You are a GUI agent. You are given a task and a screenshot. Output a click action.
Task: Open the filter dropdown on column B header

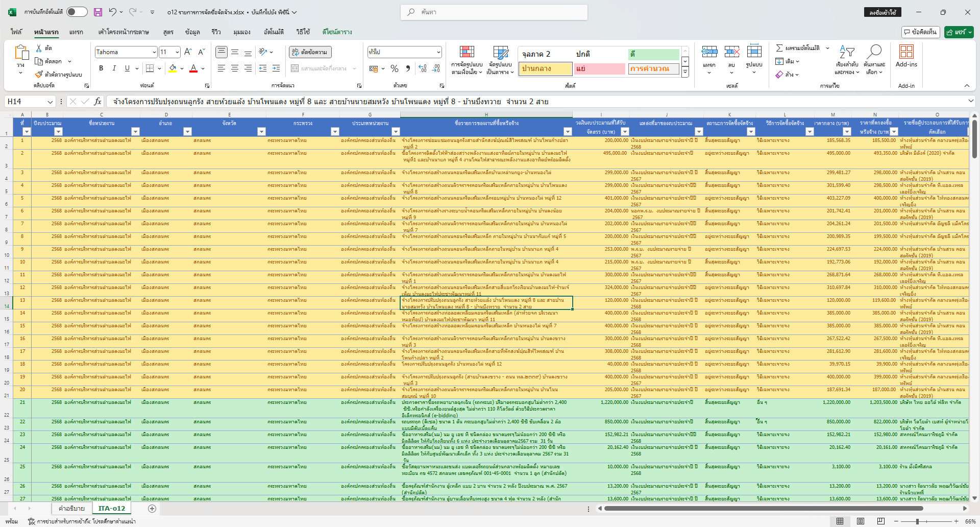point(58,132)
